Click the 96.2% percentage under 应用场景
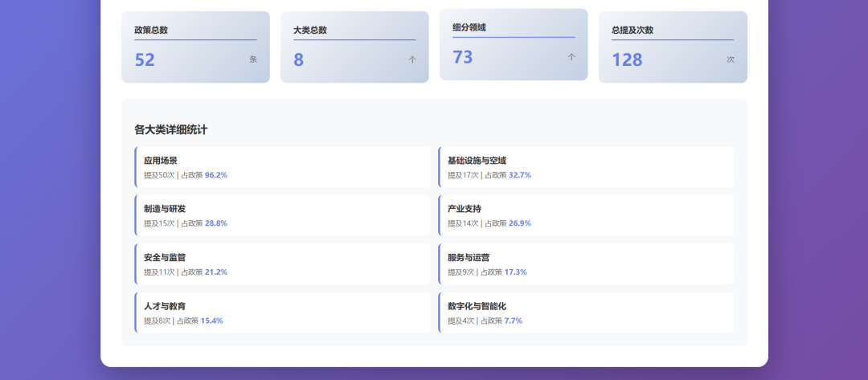This screenshot has height=380, width=868. [x=216, y=174]
